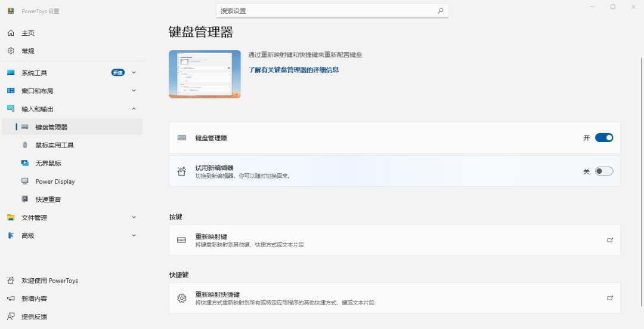
Task: Click the keyboard icon in 键盘管理器 card
Action: point(182,138)
